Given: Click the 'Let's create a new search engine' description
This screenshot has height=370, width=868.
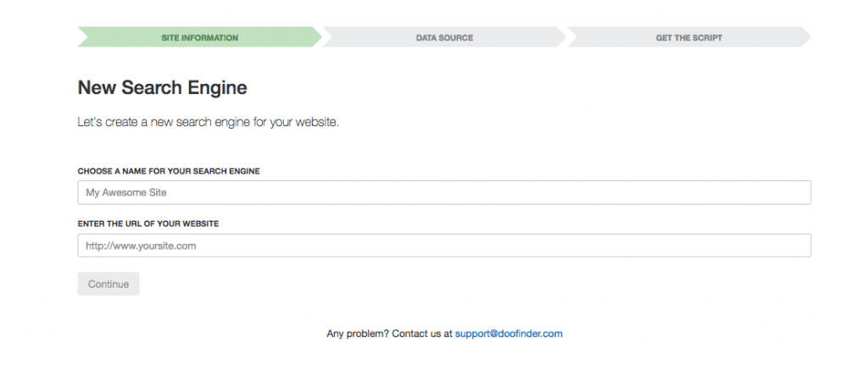Looking at the screenshot, I should coord(208,123).
